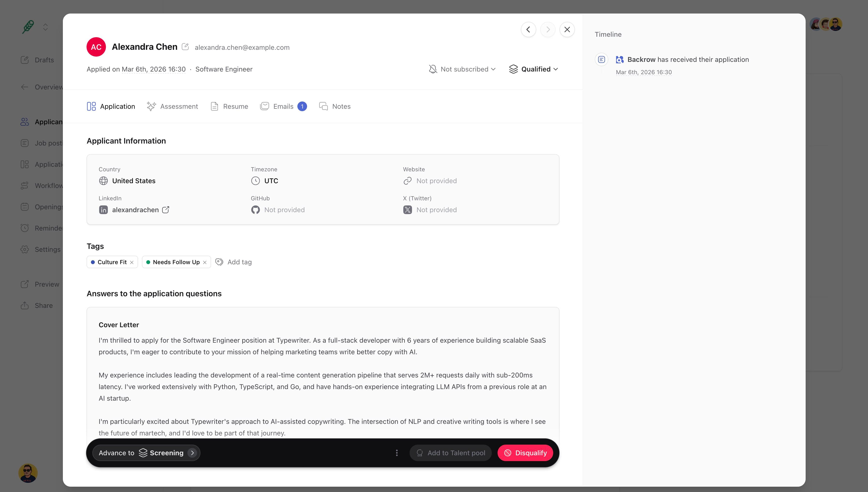This screenshot has height=492, width=868.
Task: Click the Cover Letter heading
Action: 119,325
